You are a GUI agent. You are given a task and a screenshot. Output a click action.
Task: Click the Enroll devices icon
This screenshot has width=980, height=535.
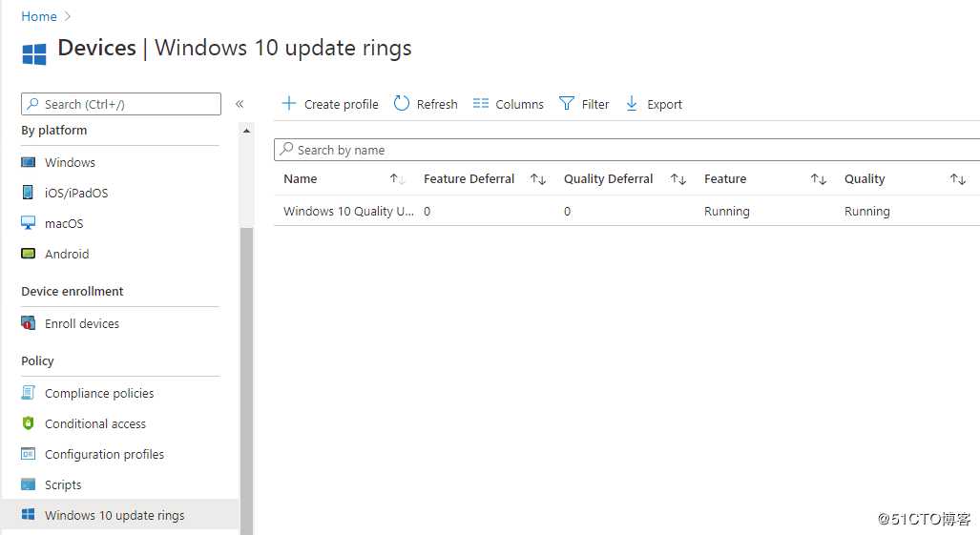point(28,322)
